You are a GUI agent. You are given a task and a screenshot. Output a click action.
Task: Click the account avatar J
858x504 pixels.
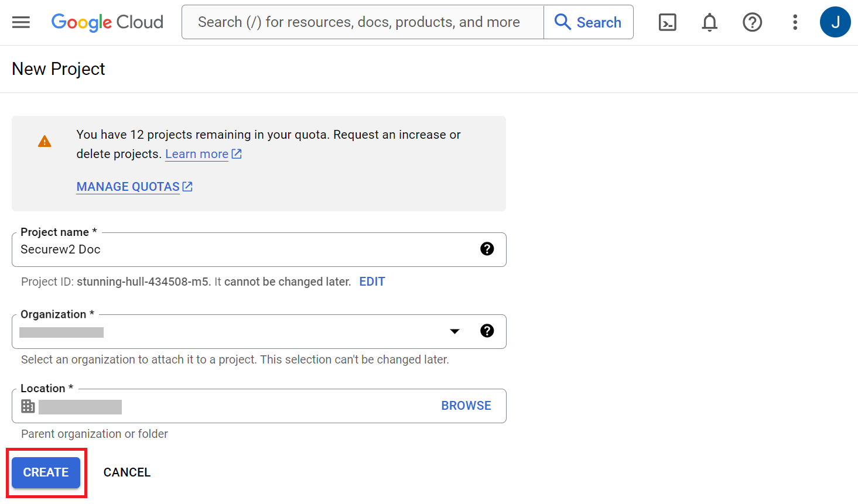click(x=835, y=22)
